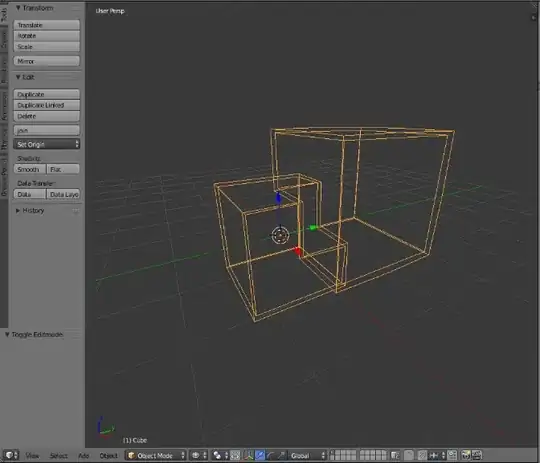The width and height of the screenshot is (540, 463).
Task: Open the editor type selector icon
Action: [x=10, y=455]
